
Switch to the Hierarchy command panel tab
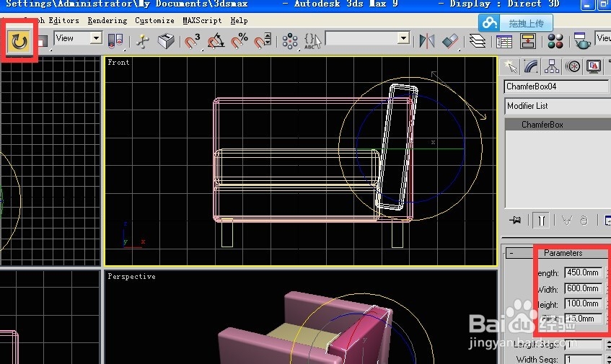pos(552,66)
